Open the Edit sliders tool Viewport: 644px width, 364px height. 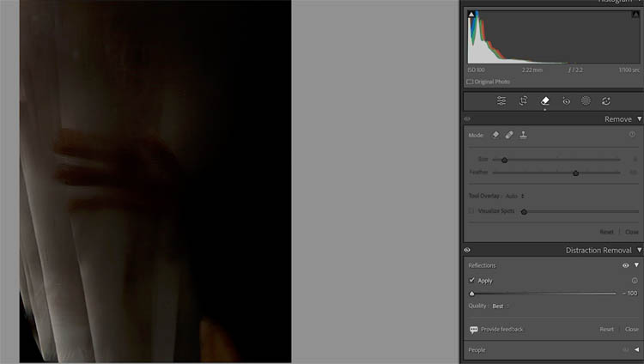[x=501, y=101]
